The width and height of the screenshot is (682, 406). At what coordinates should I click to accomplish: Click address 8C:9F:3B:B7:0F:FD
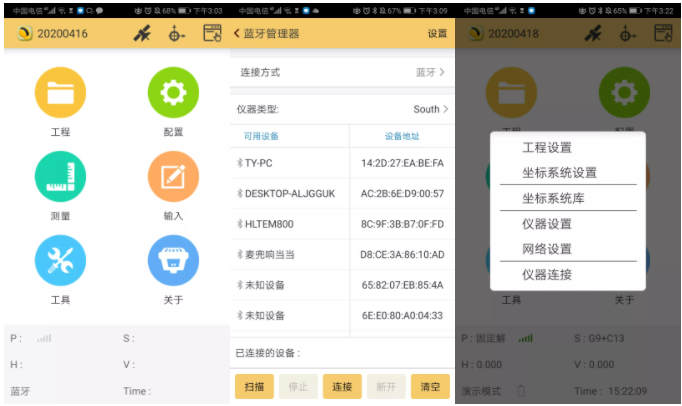402,224
